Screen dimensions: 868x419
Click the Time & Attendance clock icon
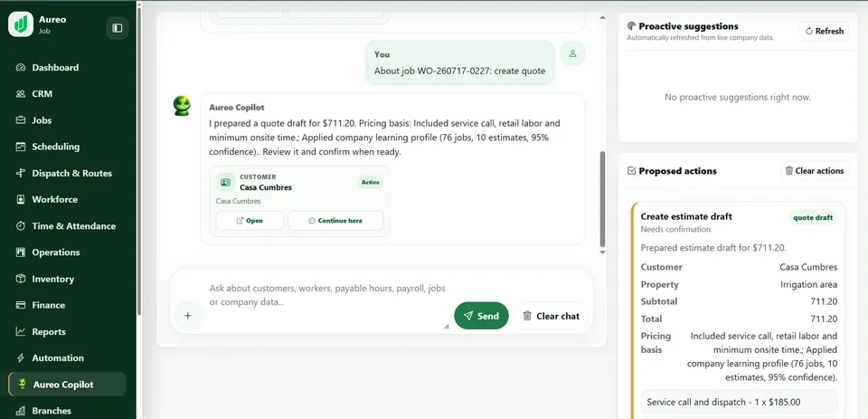click(21, 226)
